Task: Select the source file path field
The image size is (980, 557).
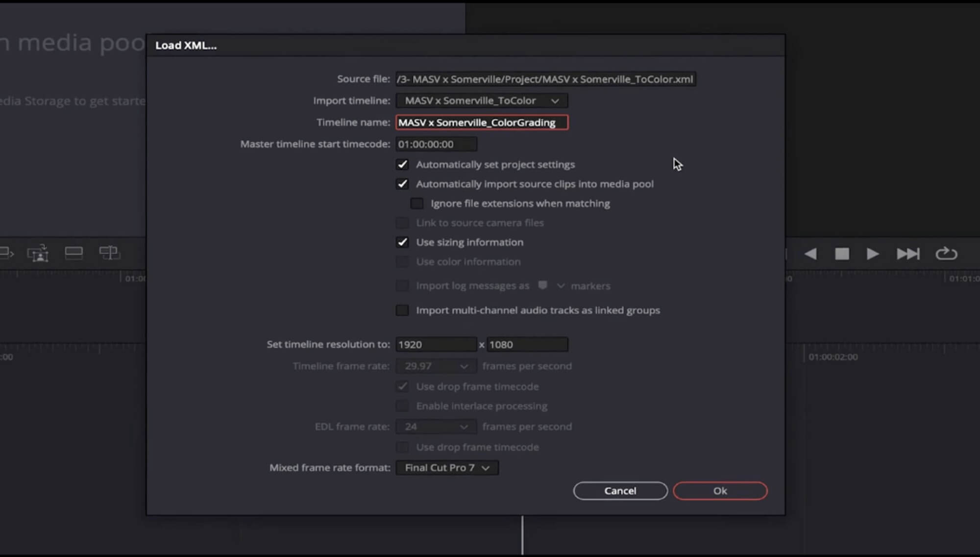Action: [544, 79]
